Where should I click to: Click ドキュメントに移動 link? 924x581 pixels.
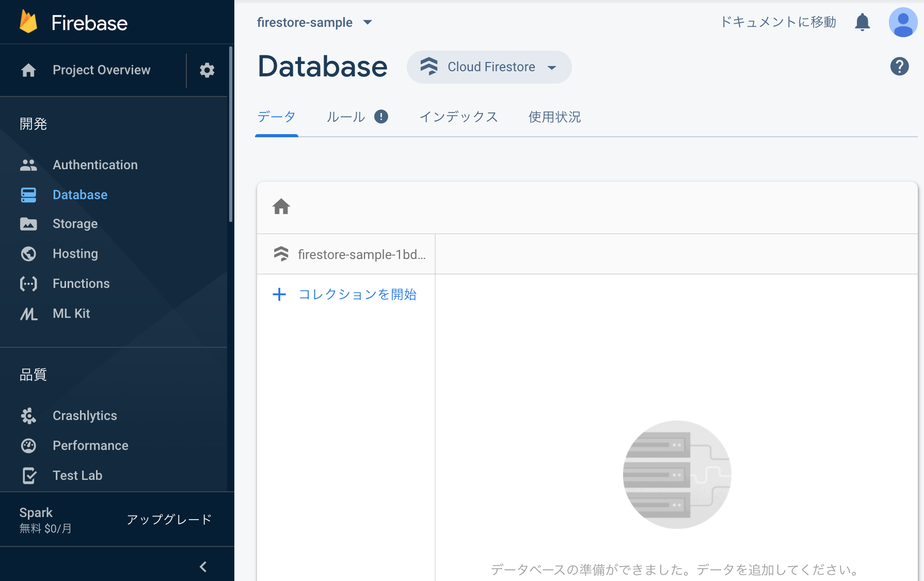[x=778, y=22]
